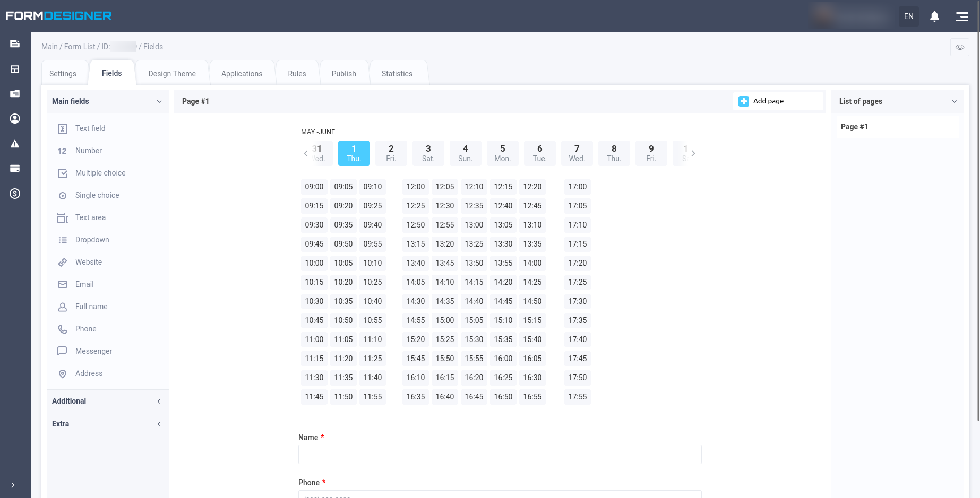The width and height of the screenshot is (980, 498).
Task: Choose the 10:20 time slot
Action: (x=343, y=282)
